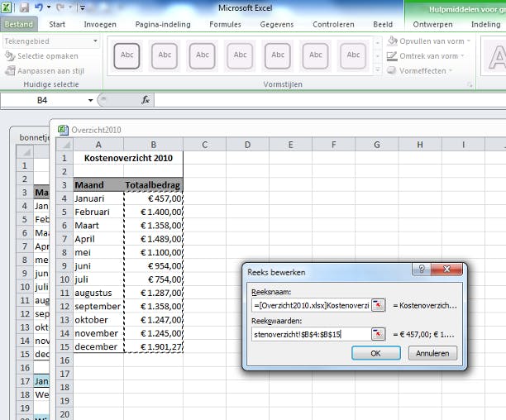Click the greyed-out Redo arrow icon
Viewport: 506px width, 420px height.
(x=60, y=7)
